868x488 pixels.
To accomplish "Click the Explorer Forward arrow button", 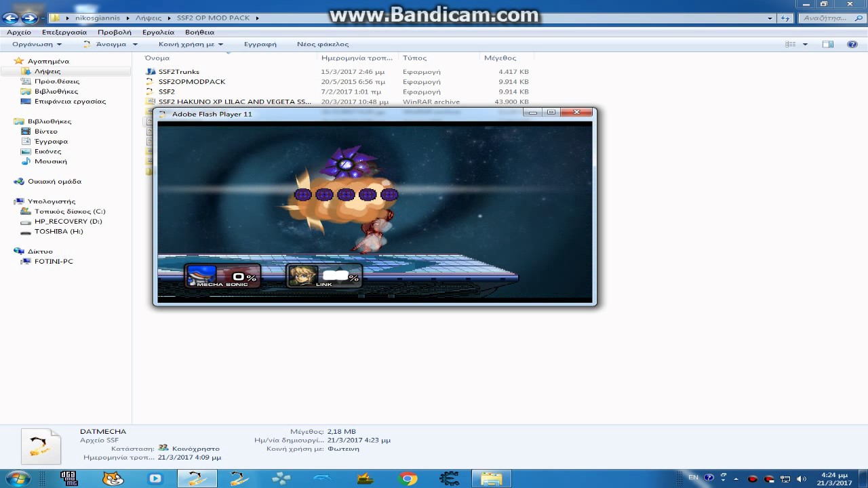I will [29, 18].
